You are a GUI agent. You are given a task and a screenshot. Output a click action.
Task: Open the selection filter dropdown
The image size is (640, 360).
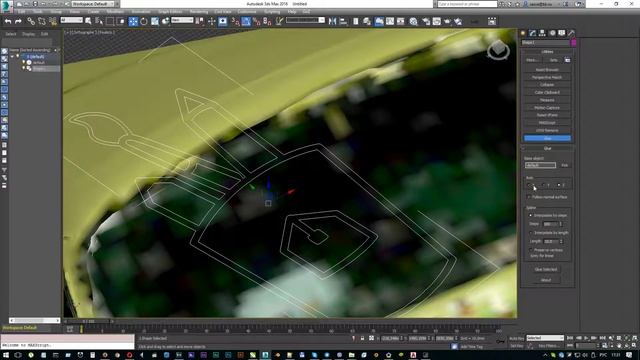click(x=71, y=20)
